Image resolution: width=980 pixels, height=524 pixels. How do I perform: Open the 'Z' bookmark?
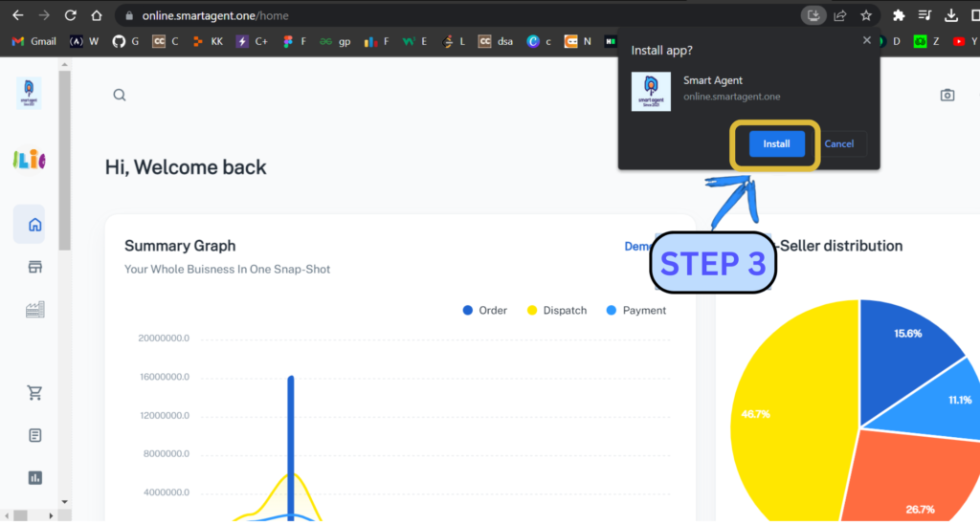(x=926, y=41)
